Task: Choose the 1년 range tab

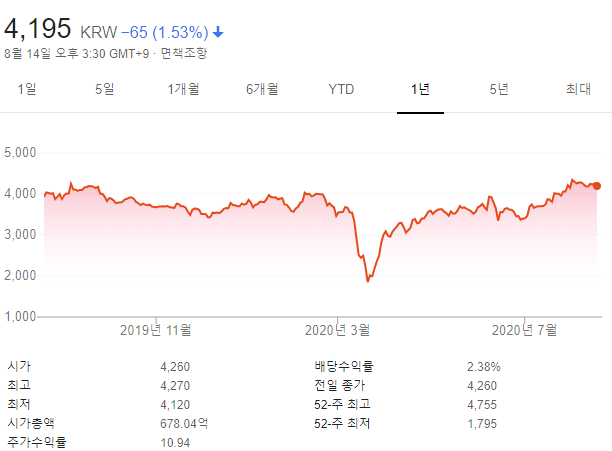Action: click(x=420, y=89)
